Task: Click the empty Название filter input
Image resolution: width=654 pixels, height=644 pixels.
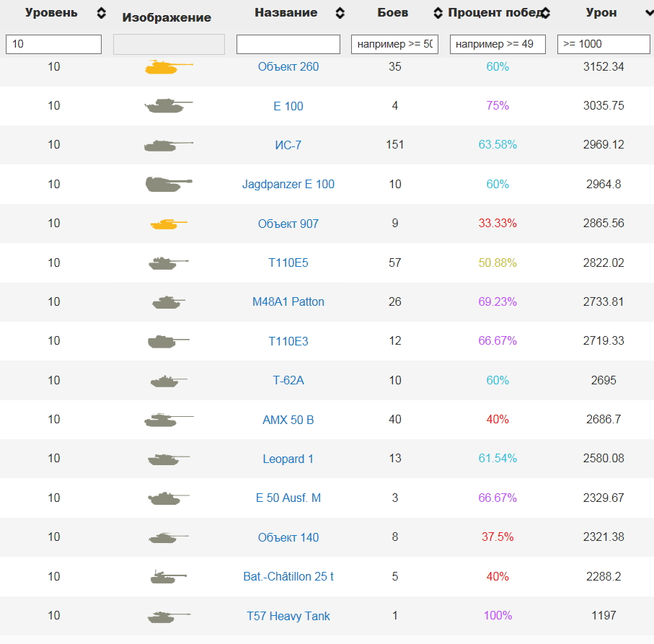Action: pyautogui.click(x=288, y=44)
